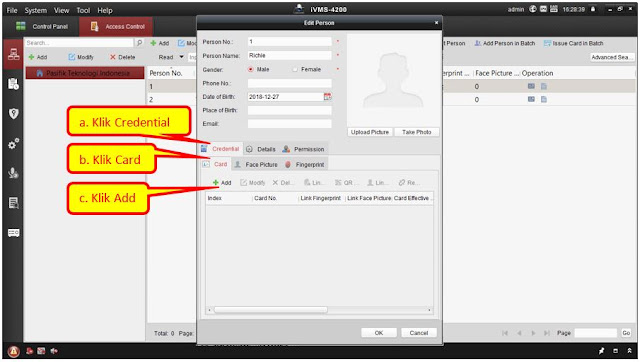Viewport: 640px width, 362px height.
Task: Click the card list horizontal scrollbar
Action: (271, 310)
